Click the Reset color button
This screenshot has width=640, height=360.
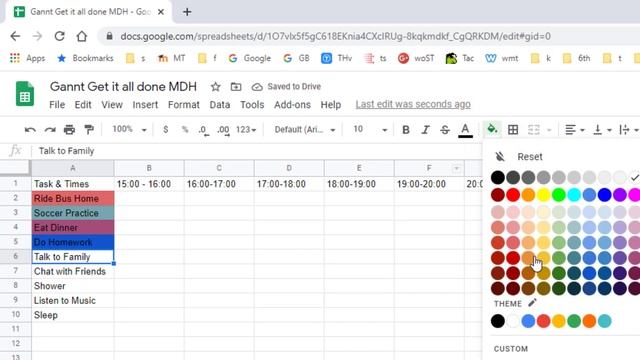pyautogui.click(x=530, y=157)
